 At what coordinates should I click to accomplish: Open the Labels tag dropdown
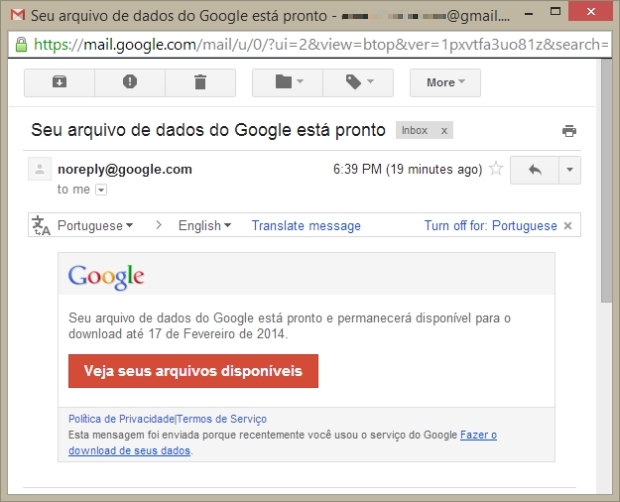pos(358,83)
